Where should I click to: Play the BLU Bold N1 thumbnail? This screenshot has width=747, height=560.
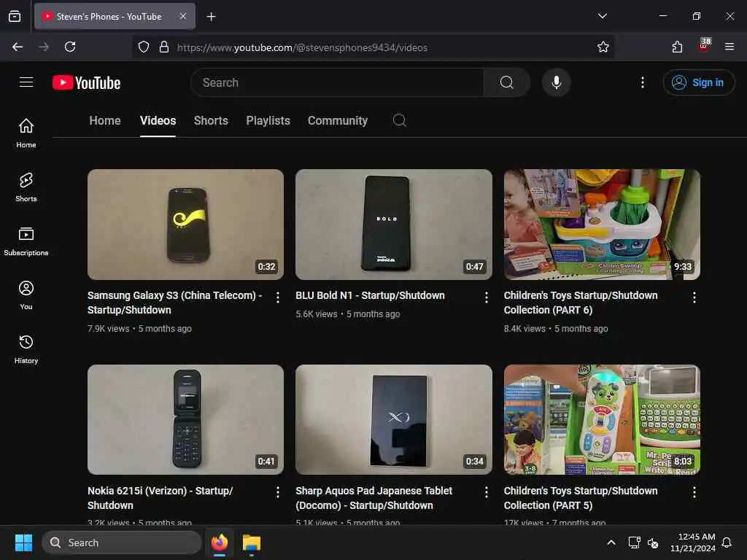click(x=393, y=225)
